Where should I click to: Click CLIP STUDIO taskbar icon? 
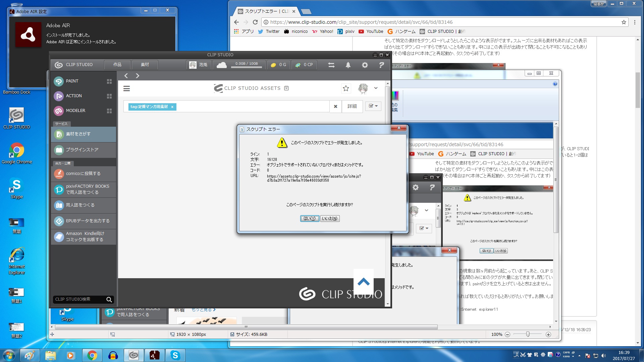(x=134, y=355)
